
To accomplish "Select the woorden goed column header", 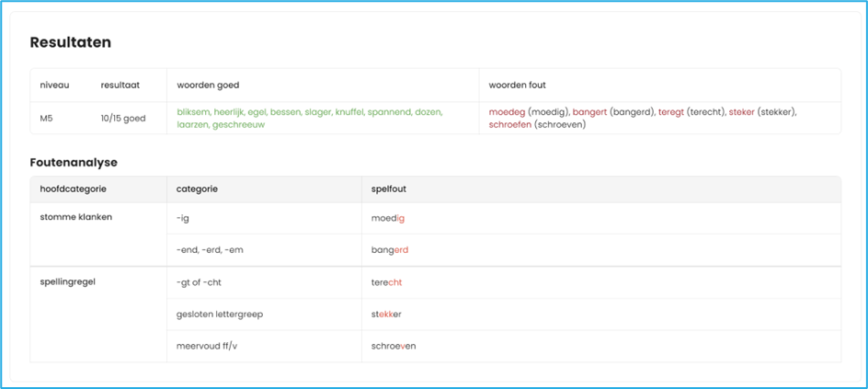I will tap(207, 85).
